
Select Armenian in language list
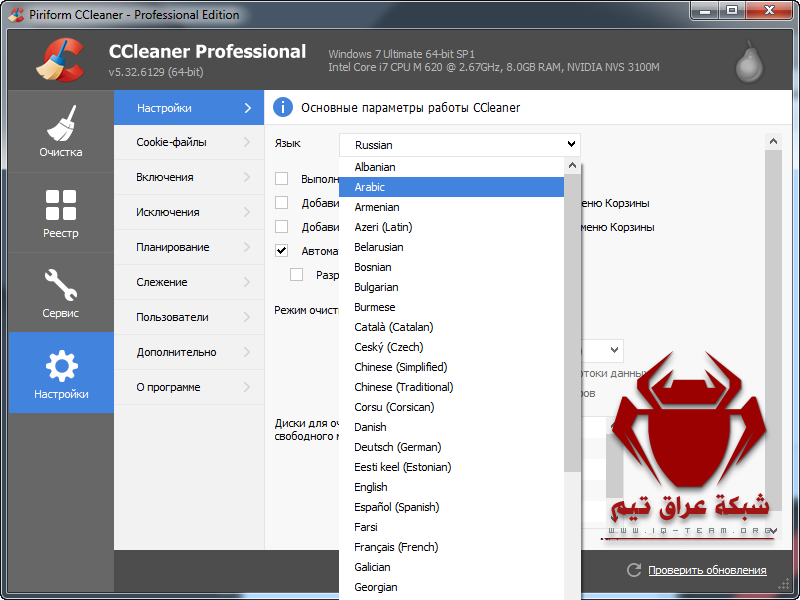[452, 207]
